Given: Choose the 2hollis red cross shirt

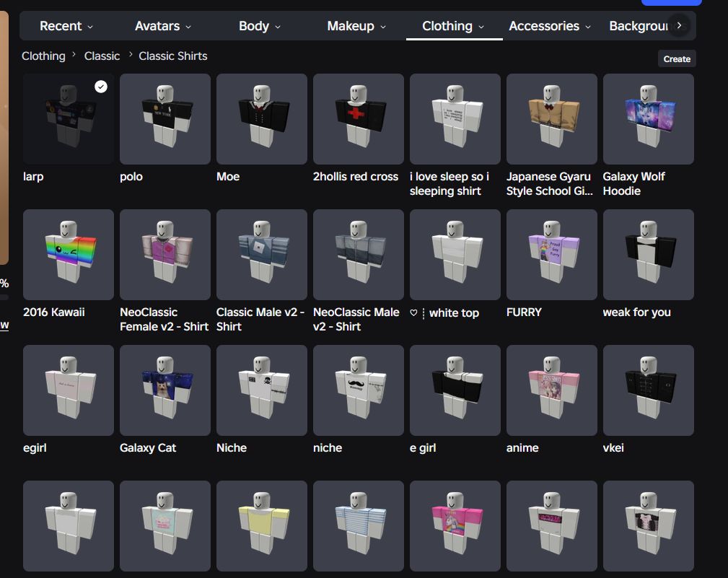Looking at the screenshot, I should pyautogui.click(x=359, y=119).
